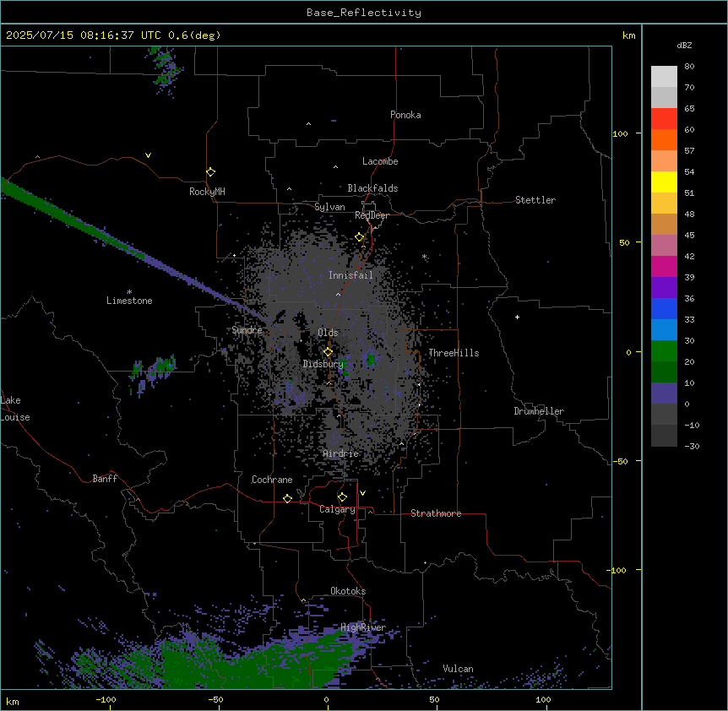This screenshot has height=711, width=728.
Task: Click the RockyMH label
Action: [x=207, y=192]
